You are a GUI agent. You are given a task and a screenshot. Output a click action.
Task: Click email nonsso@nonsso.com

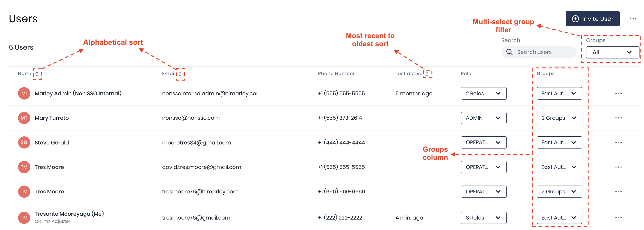[191, 118]
